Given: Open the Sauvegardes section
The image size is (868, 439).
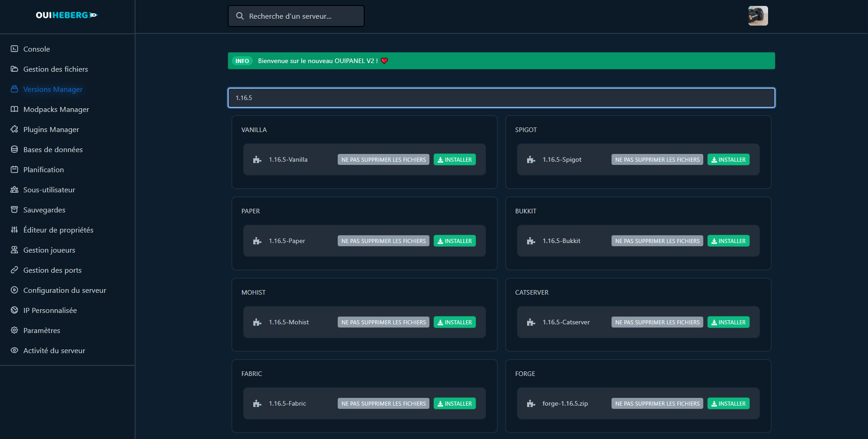Looking at the screenshot, I should [44, 210].
